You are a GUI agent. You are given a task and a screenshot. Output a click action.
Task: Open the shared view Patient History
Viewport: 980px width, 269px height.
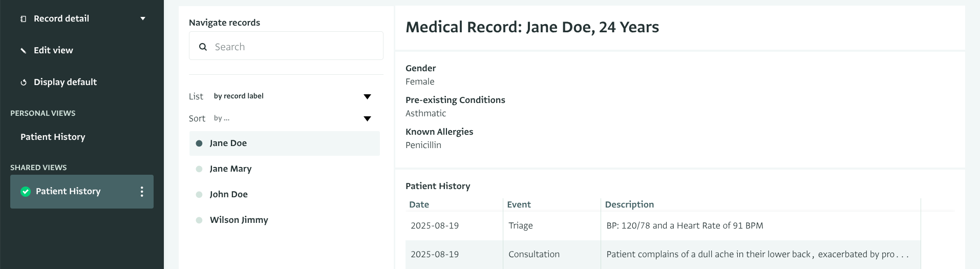tap(68, 191)
